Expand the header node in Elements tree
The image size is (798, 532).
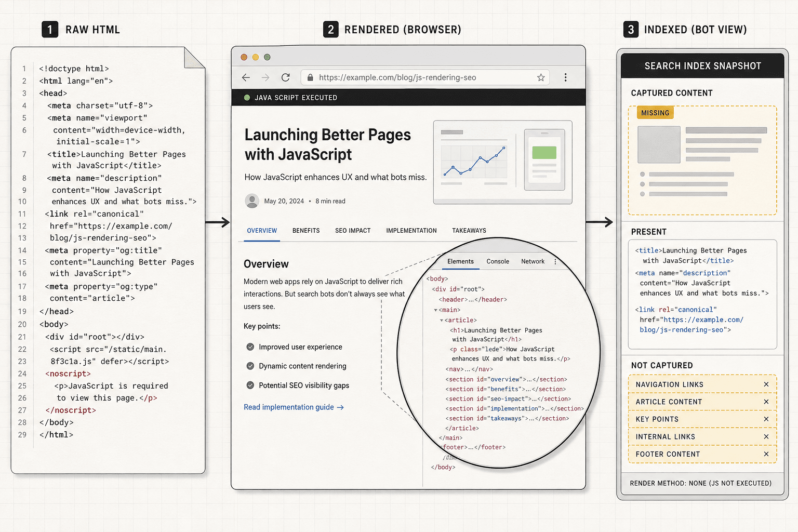[x=473, y=300]
